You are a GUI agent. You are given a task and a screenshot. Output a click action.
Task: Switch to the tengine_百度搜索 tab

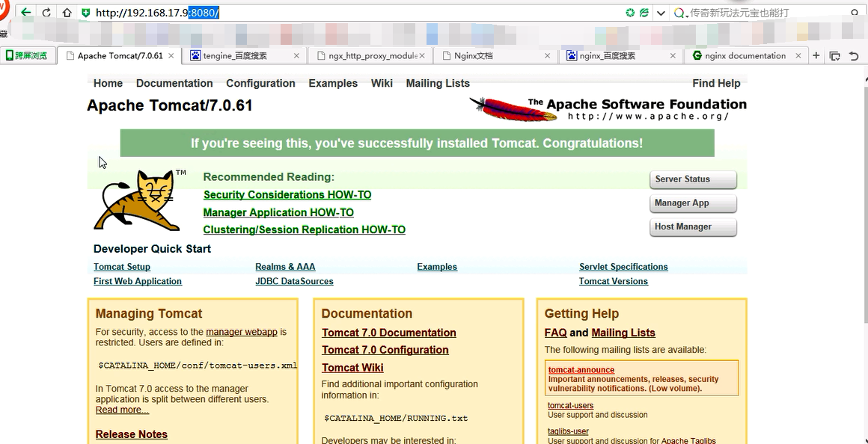click(x=245, y=55)
